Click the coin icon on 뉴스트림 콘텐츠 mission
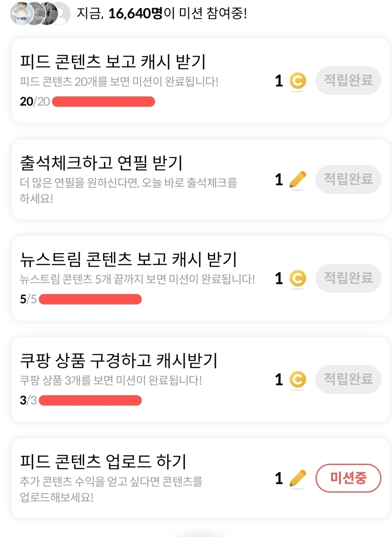This screenshot has height=537, width=392. 297,278
